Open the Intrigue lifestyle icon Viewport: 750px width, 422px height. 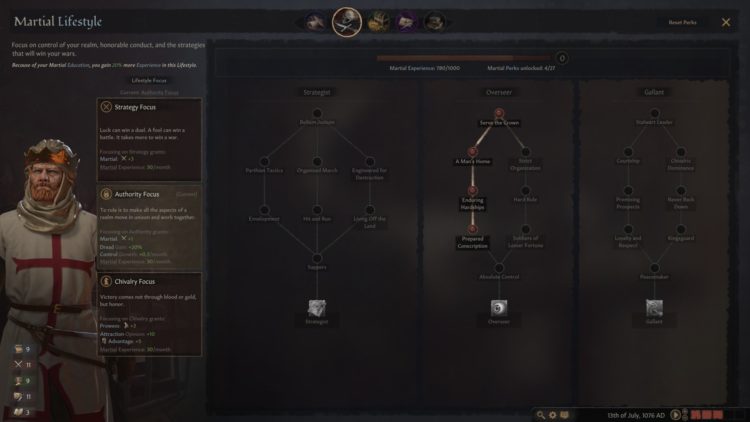pos(406,22)
